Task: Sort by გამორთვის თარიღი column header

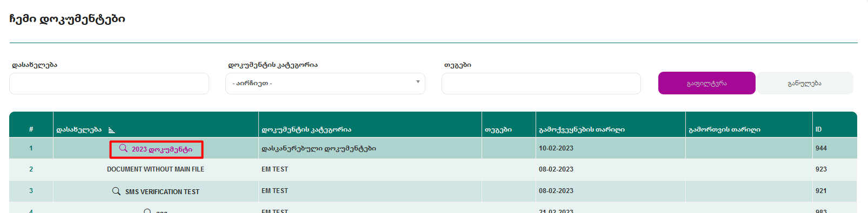Action: 724,129
